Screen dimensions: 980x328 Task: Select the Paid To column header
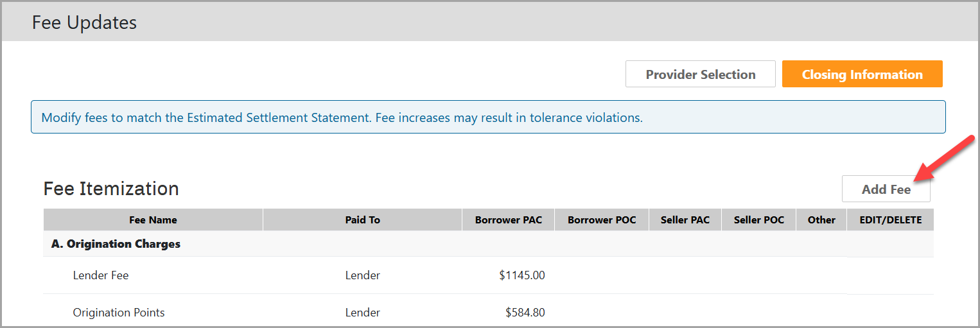click(362, 220)
